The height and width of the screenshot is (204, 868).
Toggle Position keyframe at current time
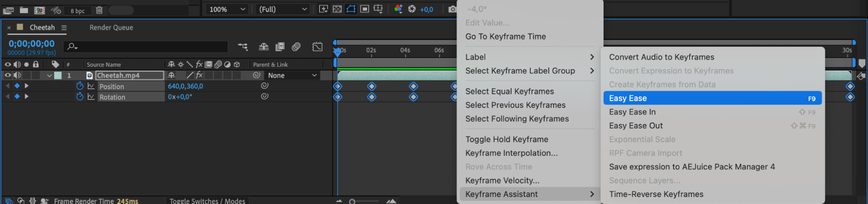pyautogui.click(x=17, y=86)
